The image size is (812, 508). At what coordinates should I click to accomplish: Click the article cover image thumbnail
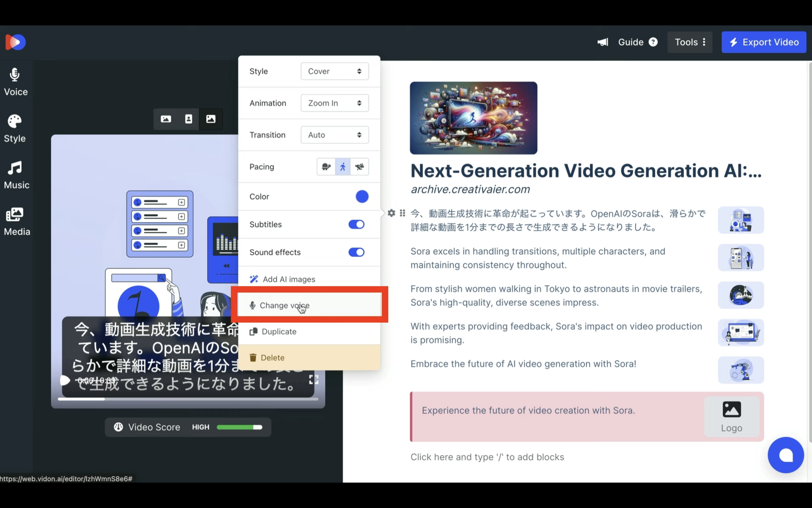coord(473,118)
